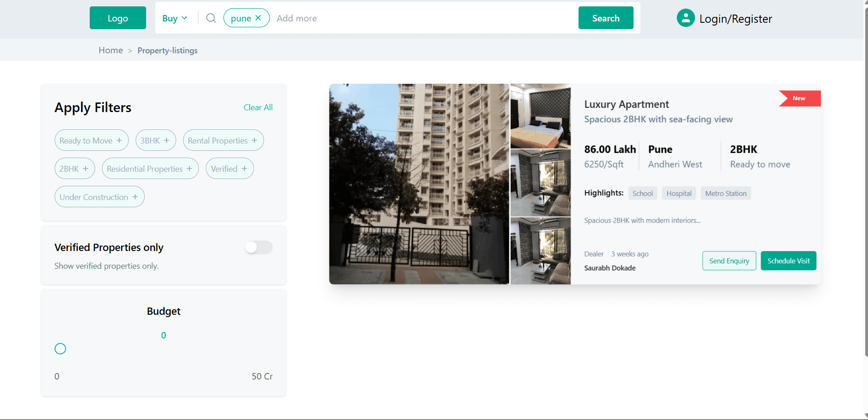This screenshot has height=420, width=868.
Task: Click Property-listings breadcrumb
Action: pyautogui.click(x=168, y=51)
